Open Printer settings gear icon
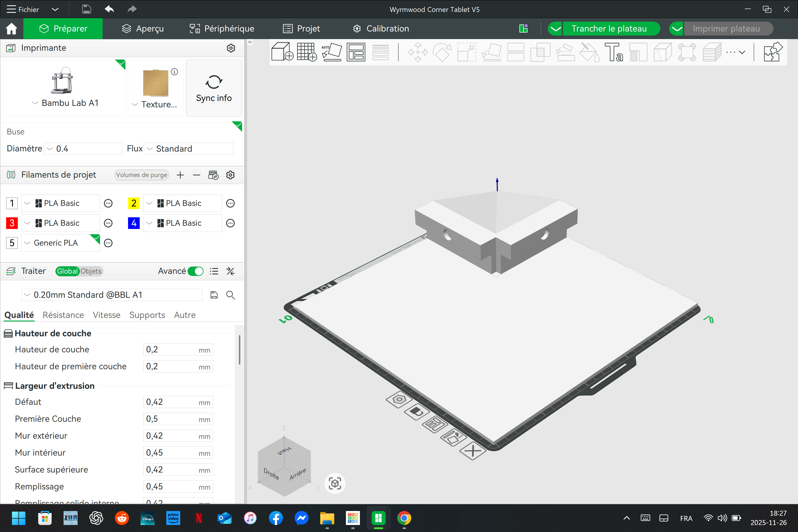The width and height of the screenshot is (798, 532). click(x=231, y=48)
